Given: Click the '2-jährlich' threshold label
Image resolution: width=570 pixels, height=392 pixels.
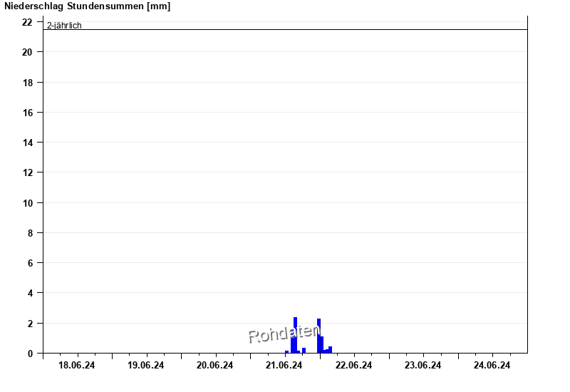Looking at the screenshot, I should [64, 26].
